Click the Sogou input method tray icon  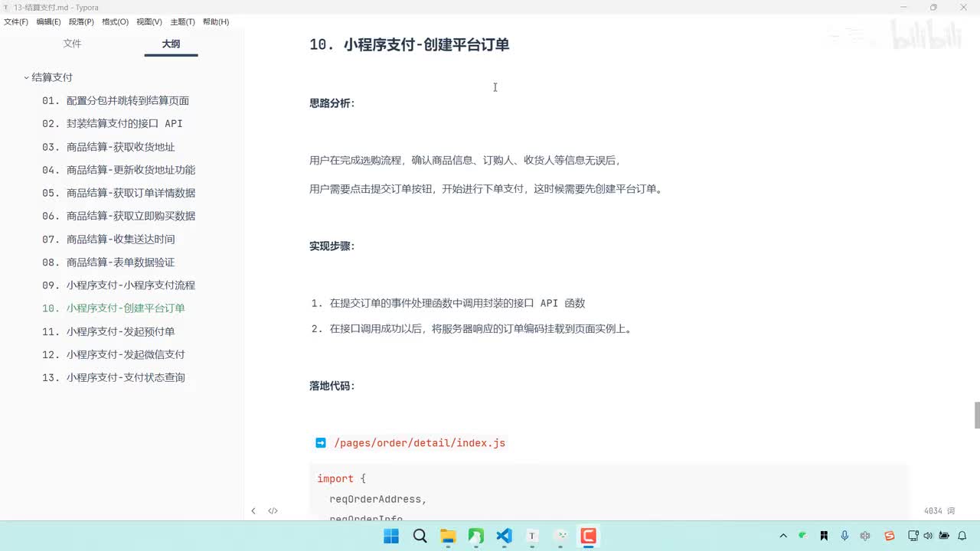[889, 536]
